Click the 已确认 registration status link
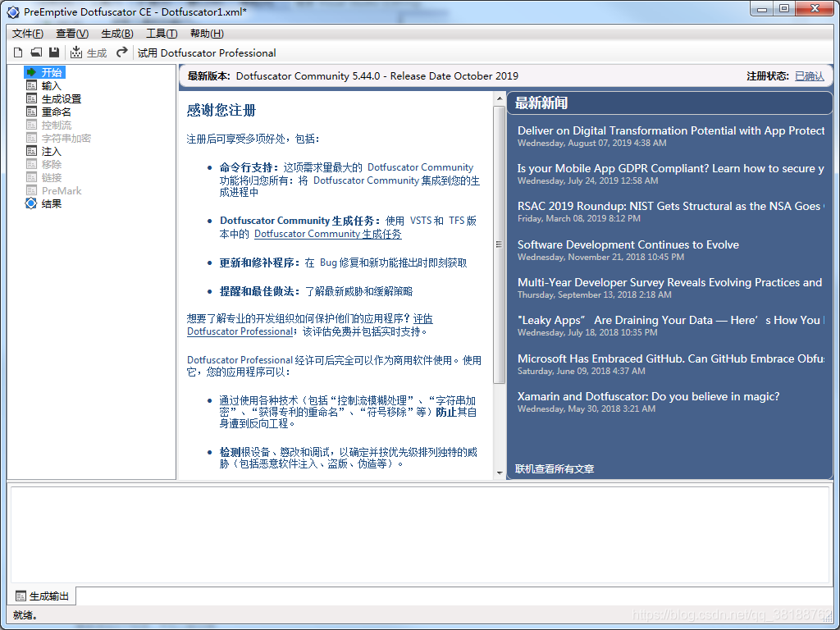This screenshot has height=630, width=840. [810, 76]
